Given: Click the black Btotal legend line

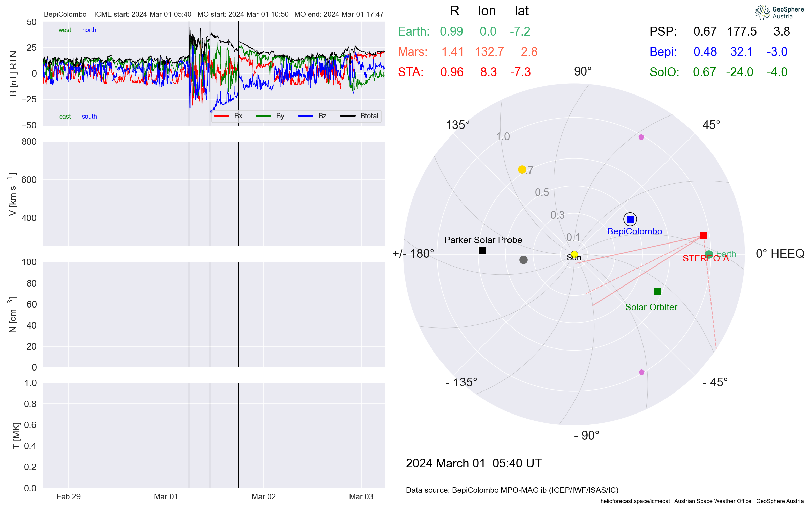Looking at the screenshot, I should coord(348,116).
